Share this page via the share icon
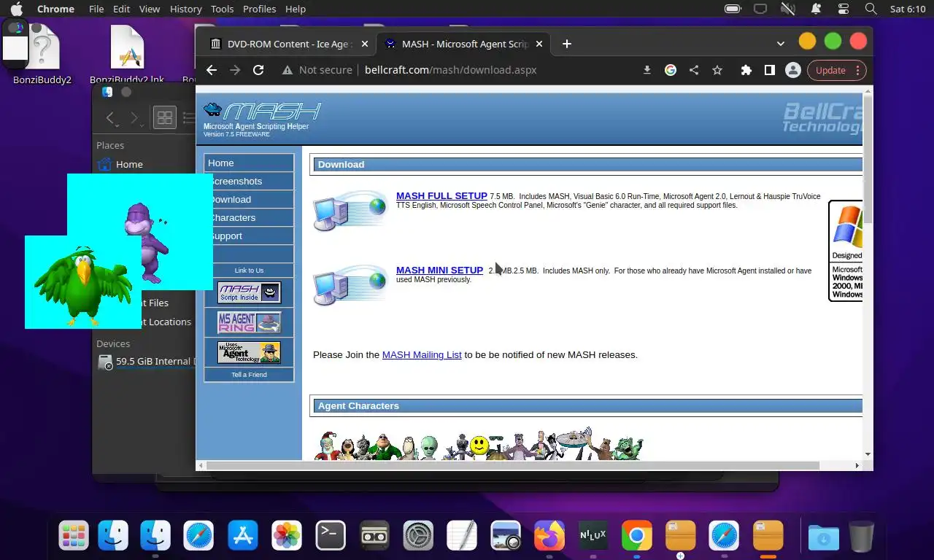 pos(694,70)
